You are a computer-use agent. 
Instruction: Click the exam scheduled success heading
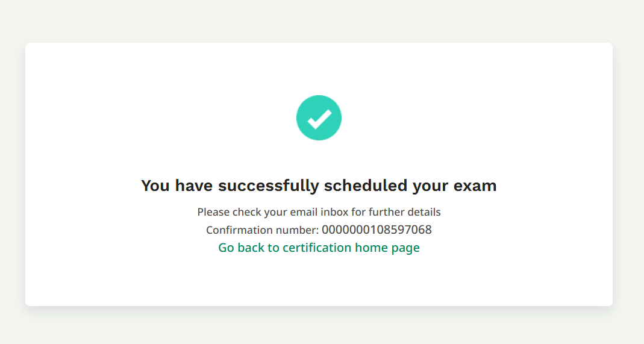(x=319, y=186)
